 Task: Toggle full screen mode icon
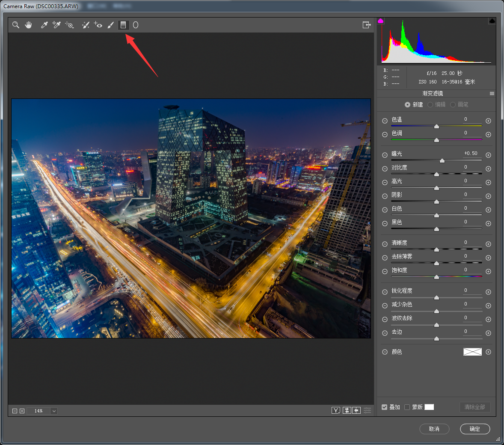pyautogui.click(x=366, y=25)
